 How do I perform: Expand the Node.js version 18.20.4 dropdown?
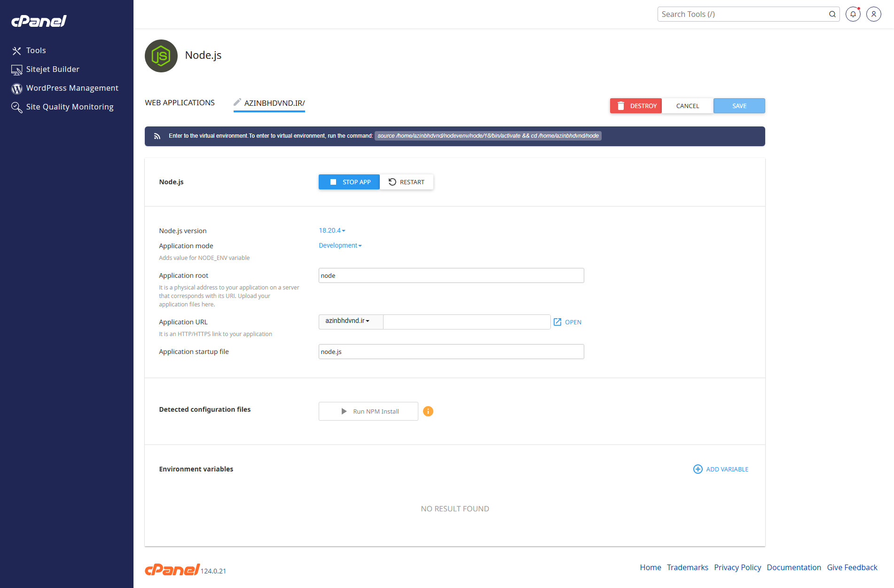(332, 230)
